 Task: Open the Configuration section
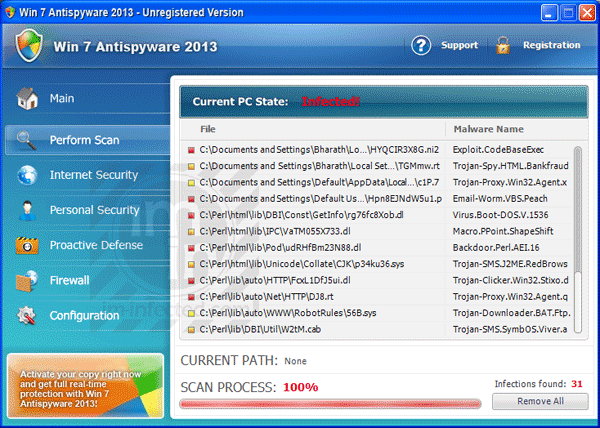tap(88, 316)
